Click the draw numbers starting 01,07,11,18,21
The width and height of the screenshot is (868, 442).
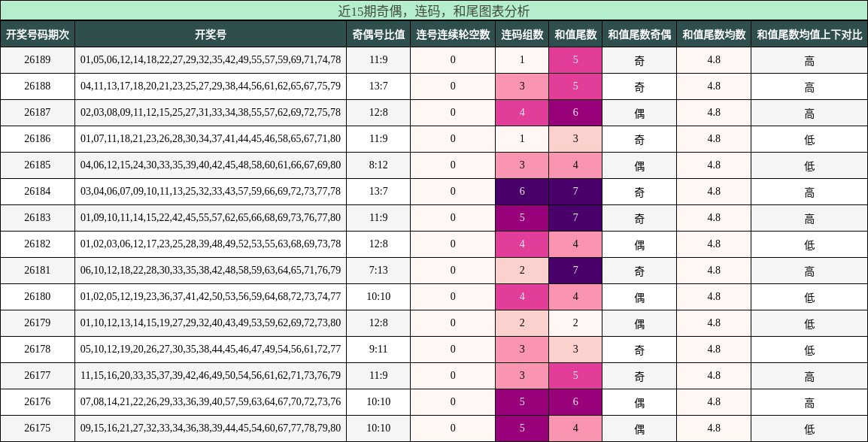point(211,139)
